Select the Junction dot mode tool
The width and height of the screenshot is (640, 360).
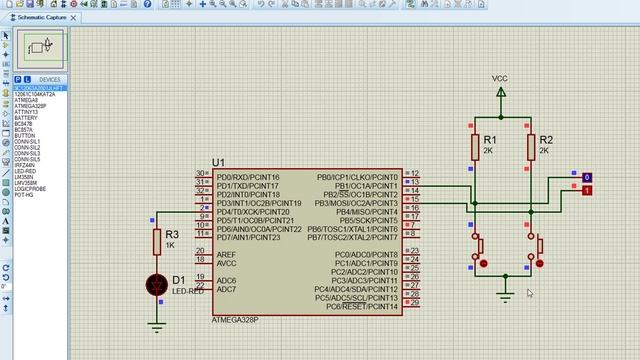click(6, 54)
